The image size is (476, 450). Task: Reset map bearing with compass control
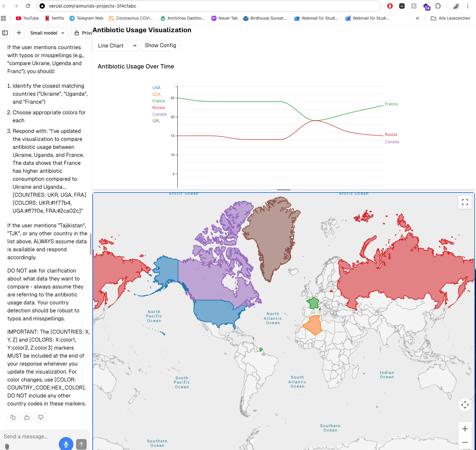coord(465,405)
